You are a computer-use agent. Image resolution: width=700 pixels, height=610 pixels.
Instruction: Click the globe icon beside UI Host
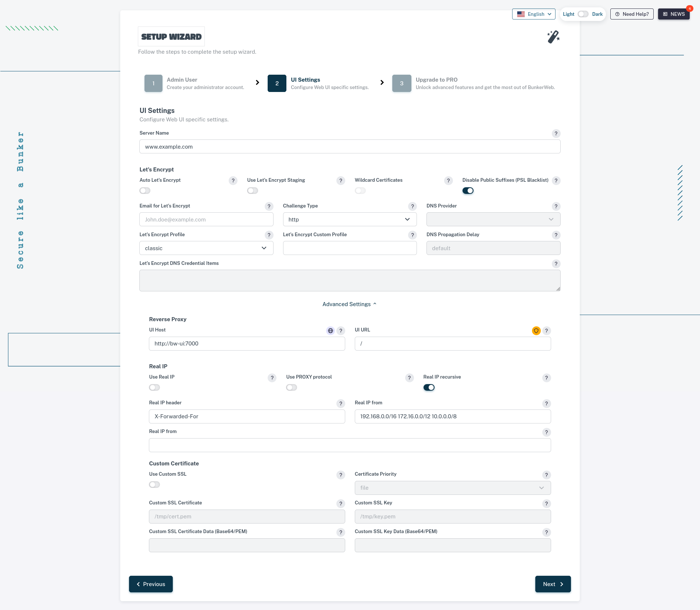click(x=331, y=331)
